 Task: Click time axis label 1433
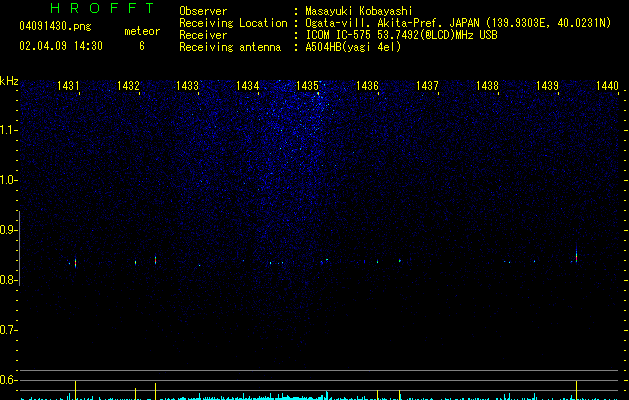pyautogui.click(x=188, y=86)
